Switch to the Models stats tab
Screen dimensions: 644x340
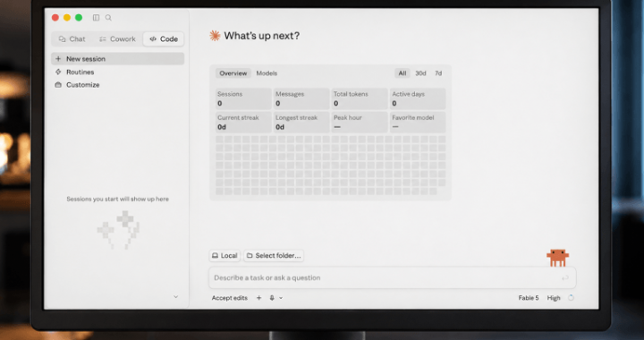[x=267, y=73]
